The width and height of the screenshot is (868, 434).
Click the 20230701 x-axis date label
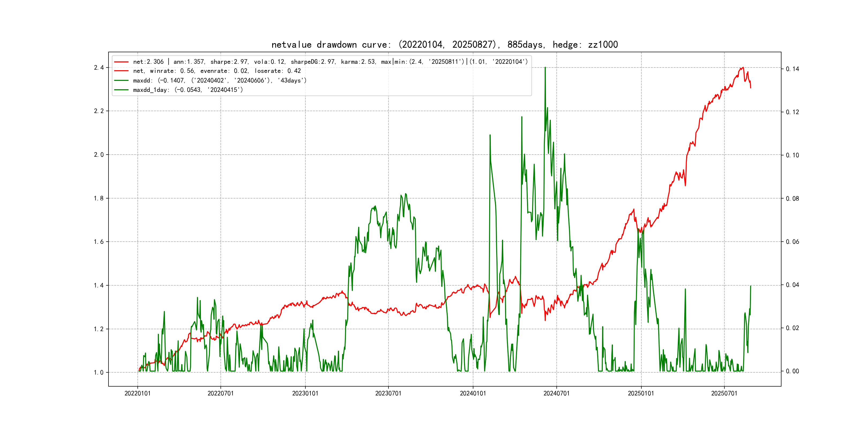click(x=388, y=393)
